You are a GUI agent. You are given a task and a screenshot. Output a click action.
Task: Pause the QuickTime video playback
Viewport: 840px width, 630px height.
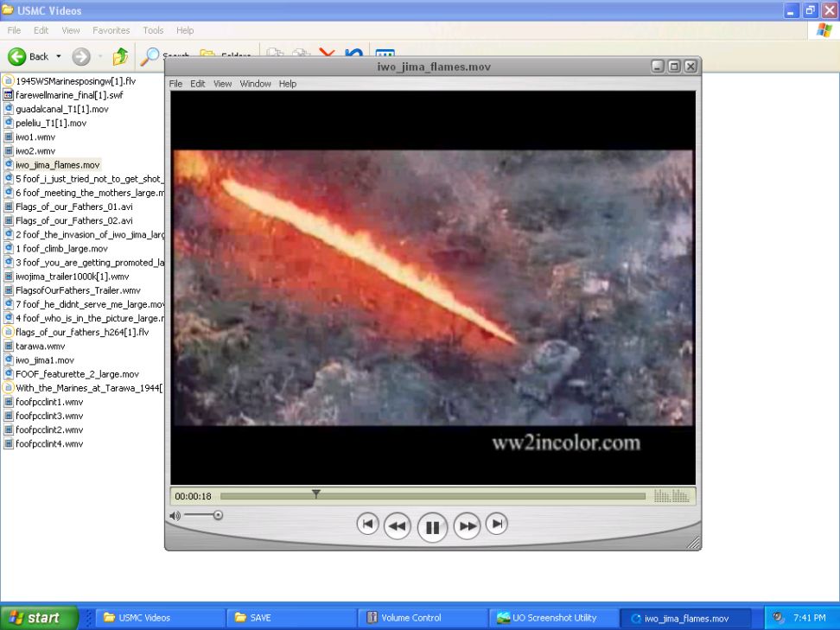pos(432,527)
